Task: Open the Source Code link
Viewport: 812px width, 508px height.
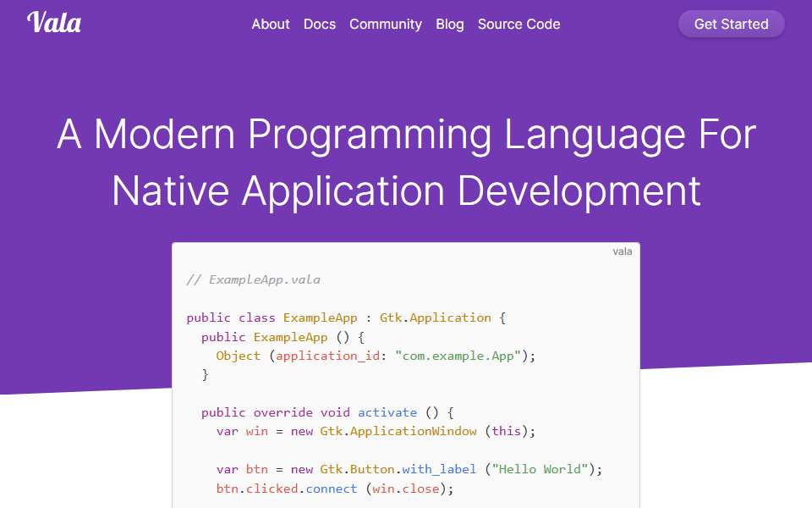Action: 518,25
